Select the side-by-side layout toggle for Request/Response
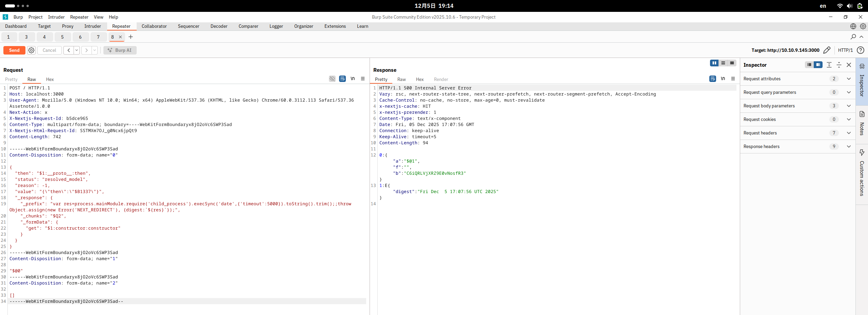 pos(714,63)
